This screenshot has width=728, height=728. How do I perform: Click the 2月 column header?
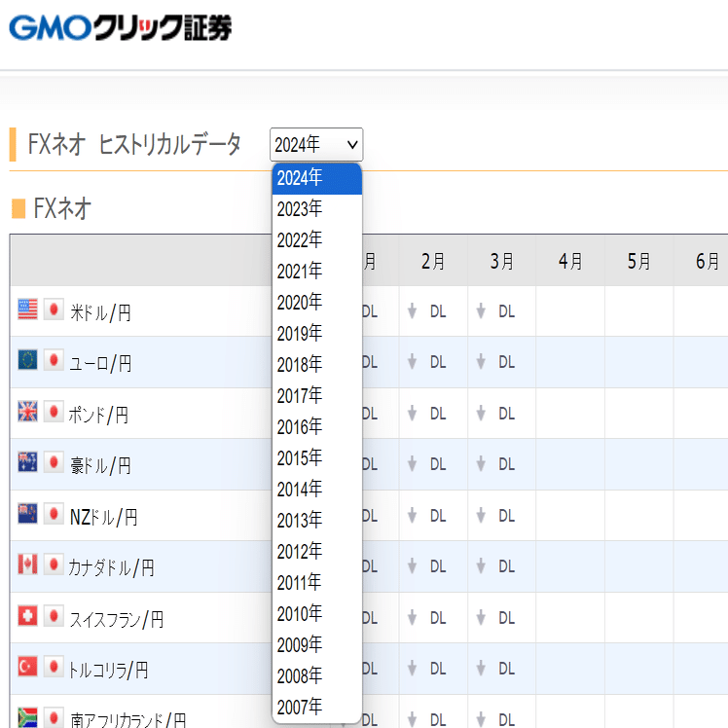coord(433,261)
